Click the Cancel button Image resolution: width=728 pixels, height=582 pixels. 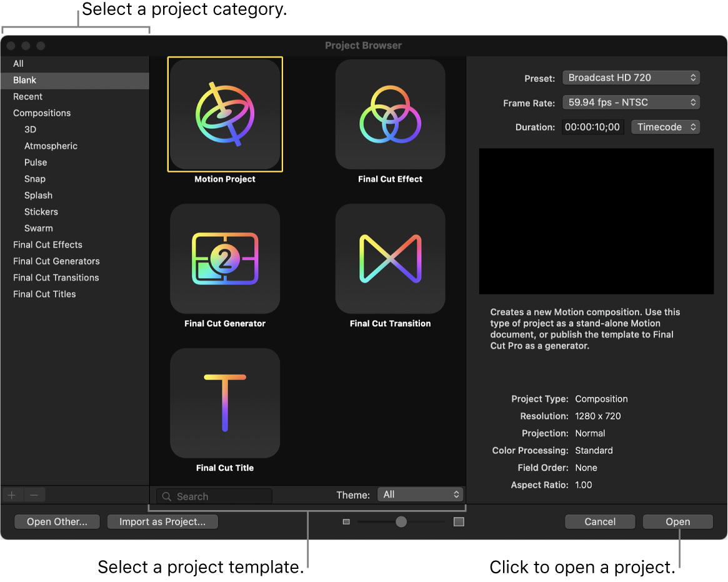(599, 521)
